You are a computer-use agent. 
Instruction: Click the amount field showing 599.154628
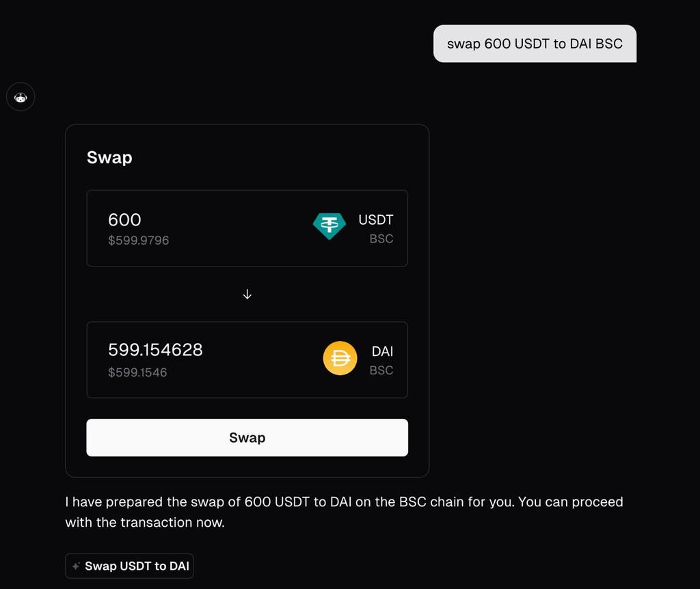coord(155,349)
